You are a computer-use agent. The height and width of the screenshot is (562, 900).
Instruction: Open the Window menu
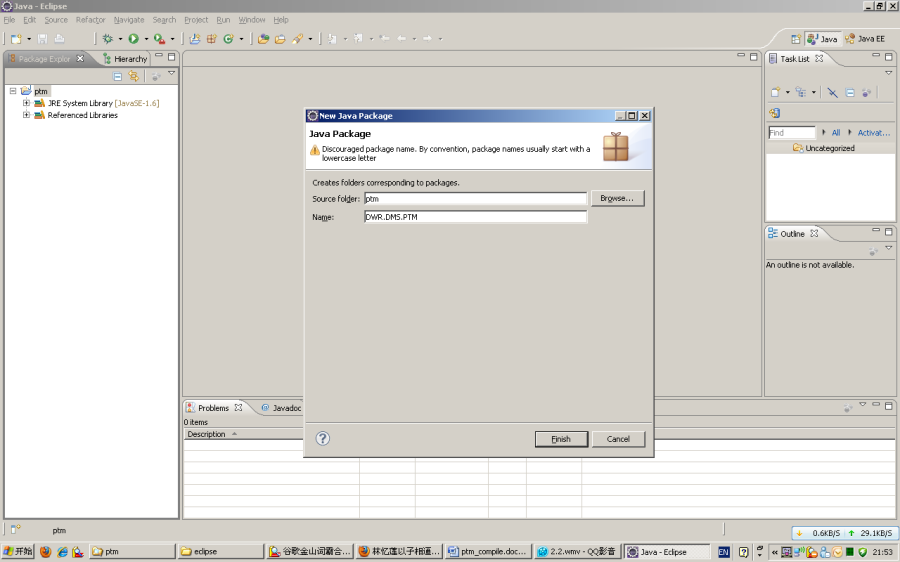point(252,20)
